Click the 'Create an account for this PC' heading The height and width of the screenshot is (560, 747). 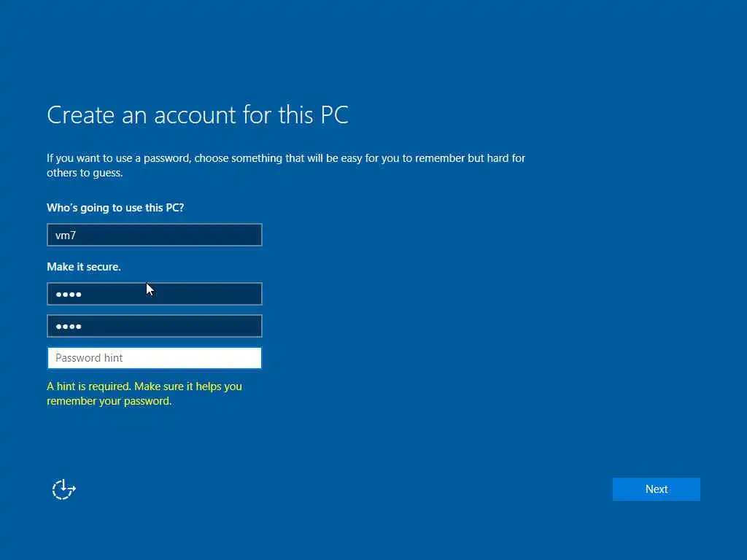pos(197,114)
